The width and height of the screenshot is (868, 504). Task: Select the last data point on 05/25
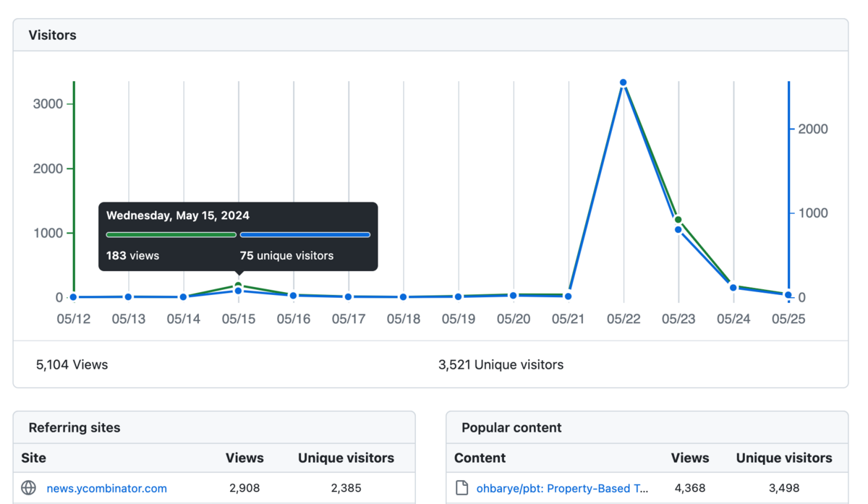pos(788,295)
